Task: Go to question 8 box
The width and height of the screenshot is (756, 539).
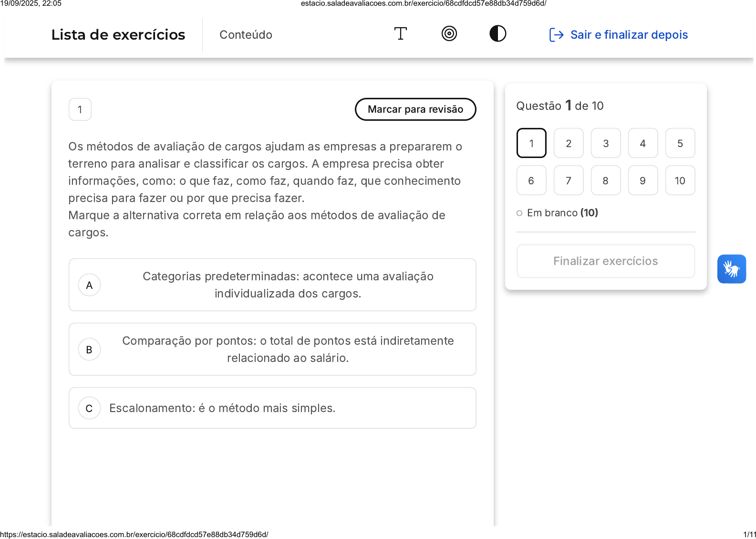Action: tap(606, 180)
